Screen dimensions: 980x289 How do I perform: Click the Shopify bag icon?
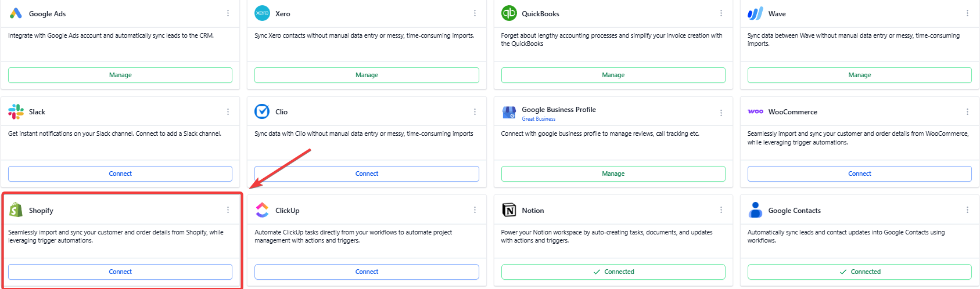click(16, 210)
